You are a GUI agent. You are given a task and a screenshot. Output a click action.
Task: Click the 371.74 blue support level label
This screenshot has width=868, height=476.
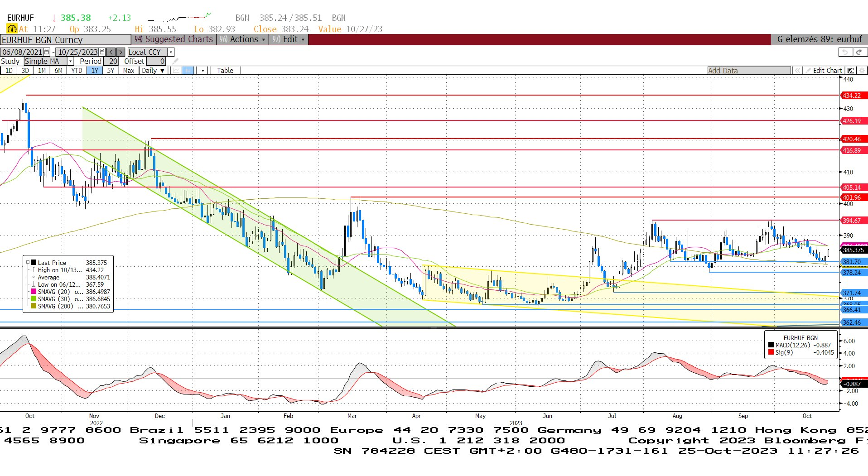[854, 293]
